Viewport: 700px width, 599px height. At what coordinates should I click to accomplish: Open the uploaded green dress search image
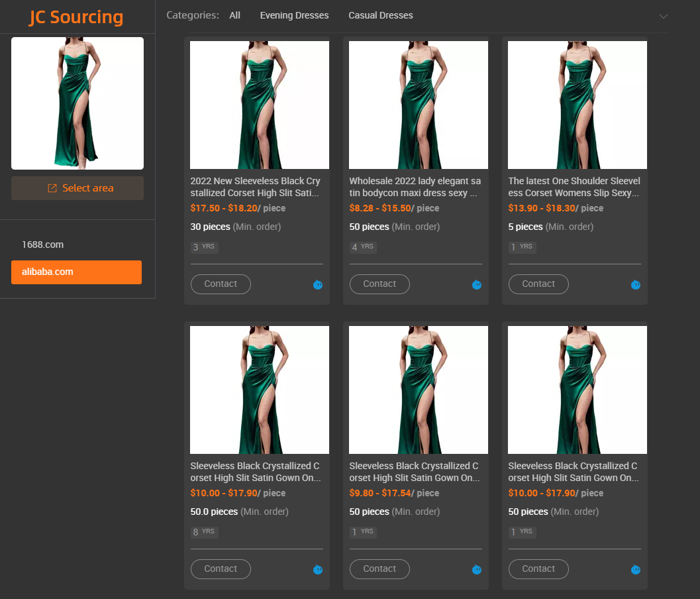pos(77,103)
